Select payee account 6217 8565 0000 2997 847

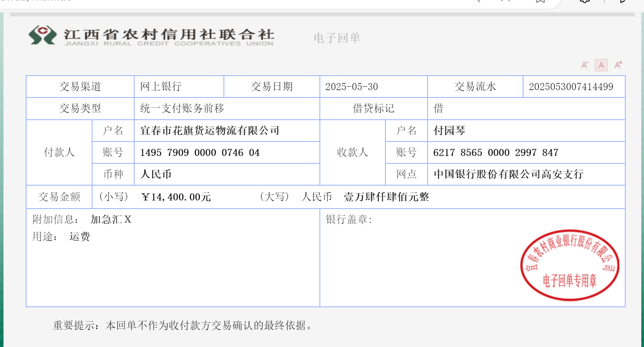click(496, 152)
